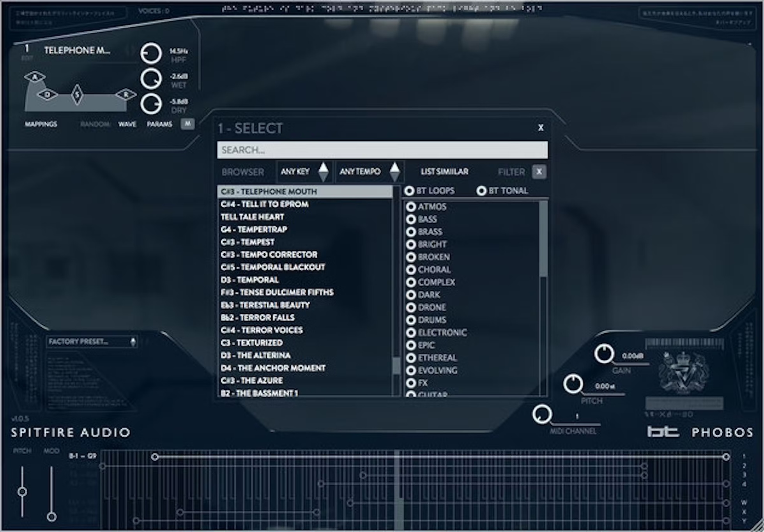Click the LIST SIMILAR button
764x532 pixels.
coord(444,171)
